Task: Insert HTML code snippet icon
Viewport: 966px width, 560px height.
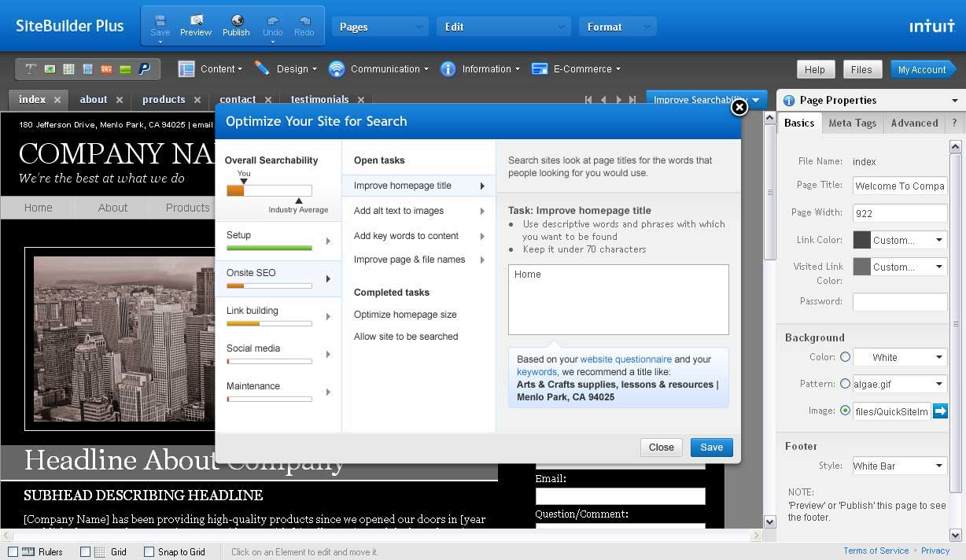Action: pos(106,69)
